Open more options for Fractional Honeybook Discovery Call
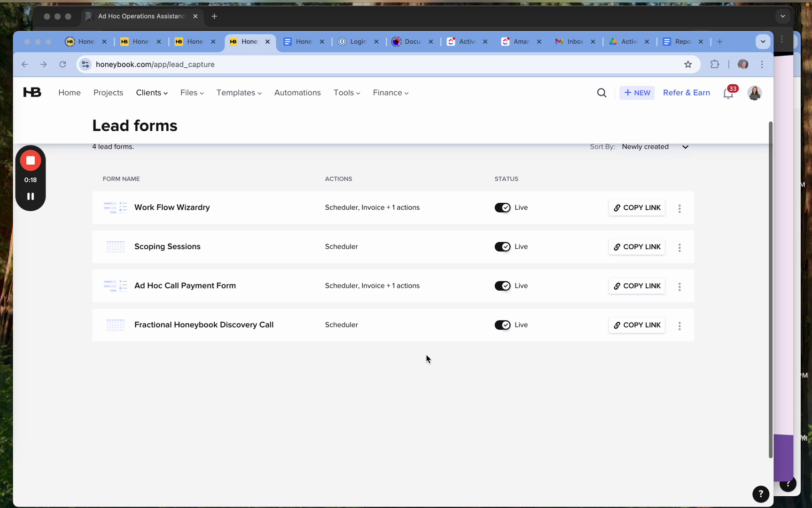 [x=679, y=325]
